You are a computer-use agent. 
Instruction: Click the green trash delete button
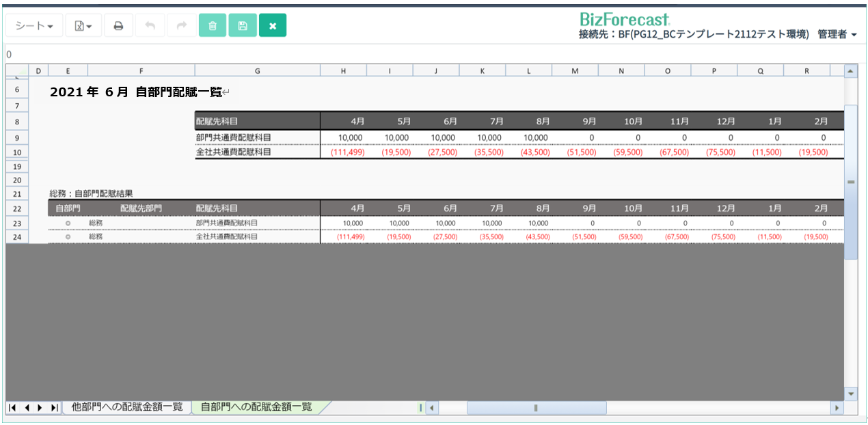(213, 26)
